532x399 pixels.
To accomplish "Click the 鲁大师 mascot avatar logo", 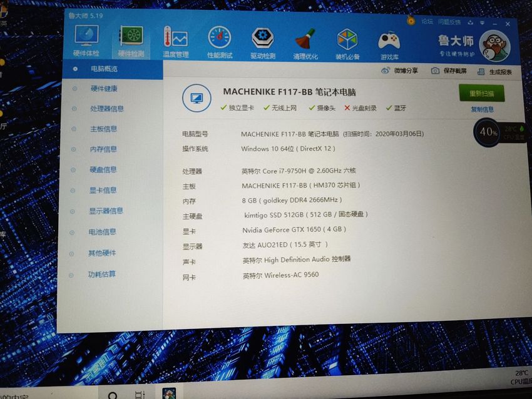I will tap(494, 46).
